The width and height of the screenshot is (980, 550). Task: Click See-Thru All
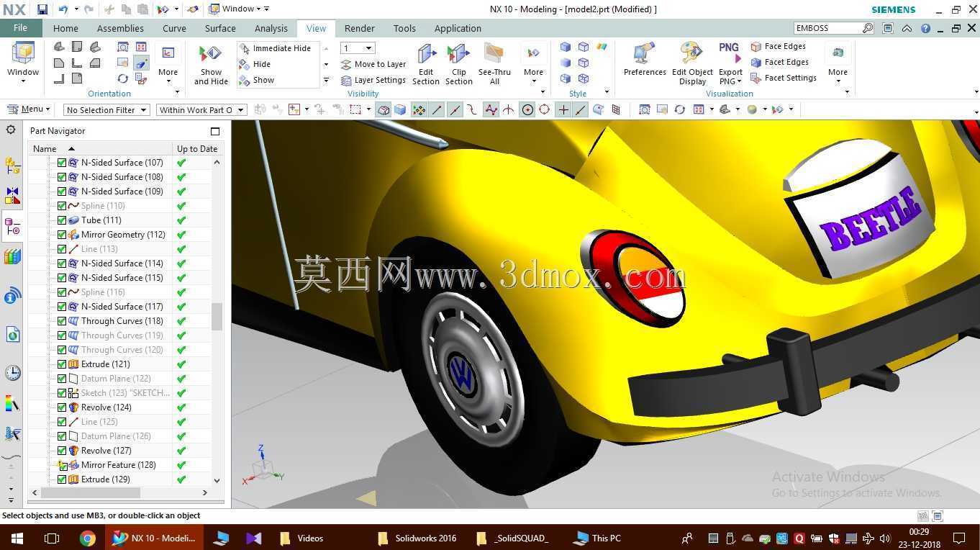tap(494, 65)
